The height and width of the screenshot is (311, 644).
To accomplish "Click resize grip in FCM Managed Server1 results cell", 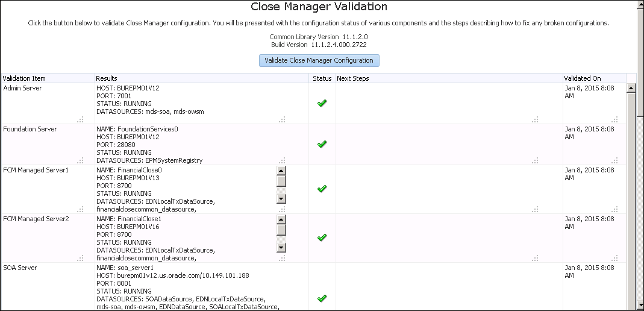I will [x=282, y=209].
